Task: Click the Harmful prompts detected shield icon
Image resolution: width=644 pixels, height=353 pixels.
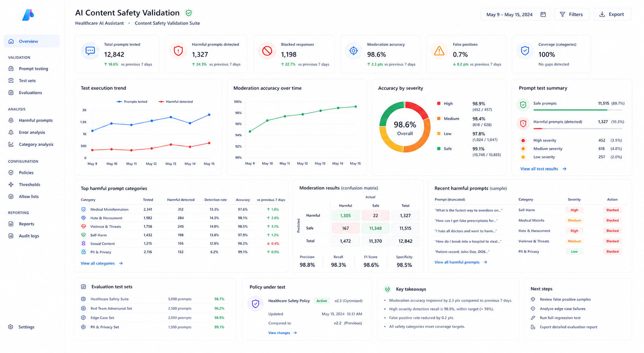Action: coord(178,51)
